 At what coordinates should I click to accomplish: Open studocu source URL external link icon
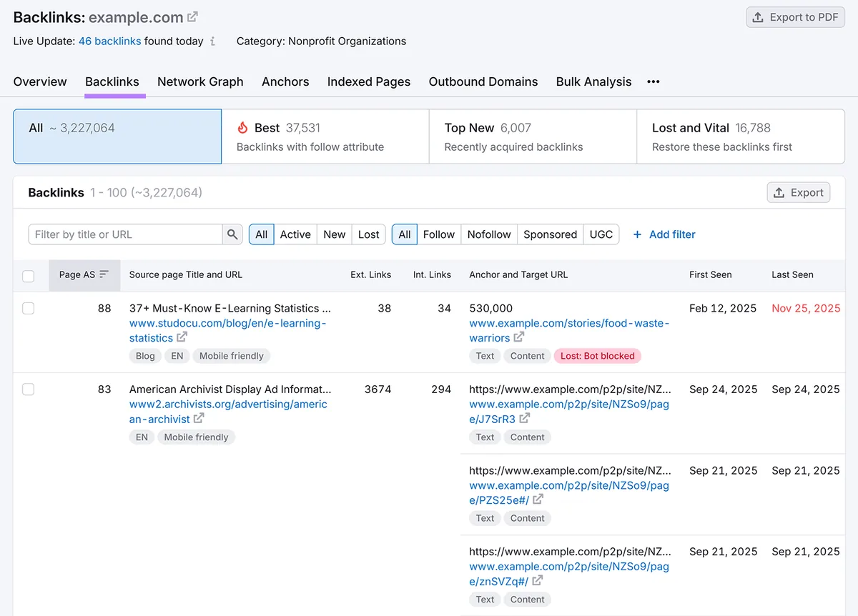(x=182, y=337)
